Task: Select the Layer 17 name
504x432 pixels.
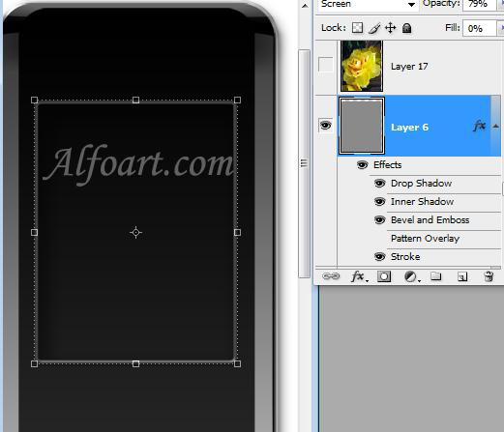Action: tap(409, 67)
